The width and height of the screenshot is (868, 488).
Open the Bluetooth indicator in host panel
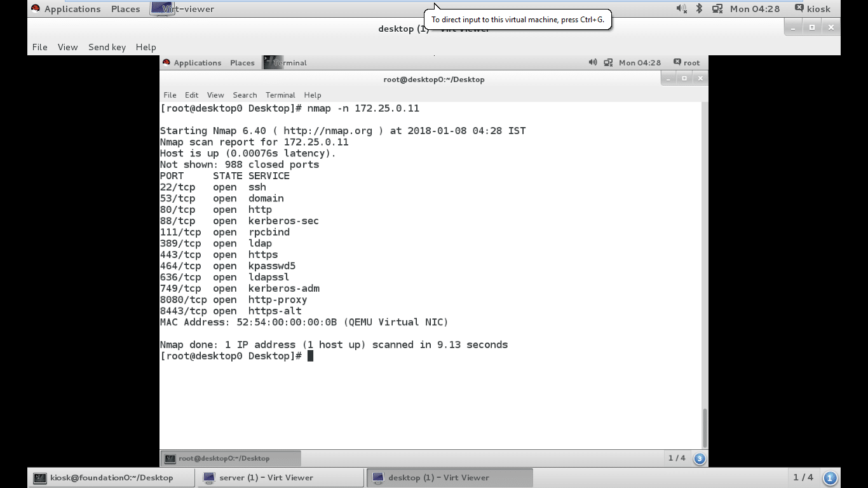click(x=699, y=9)
